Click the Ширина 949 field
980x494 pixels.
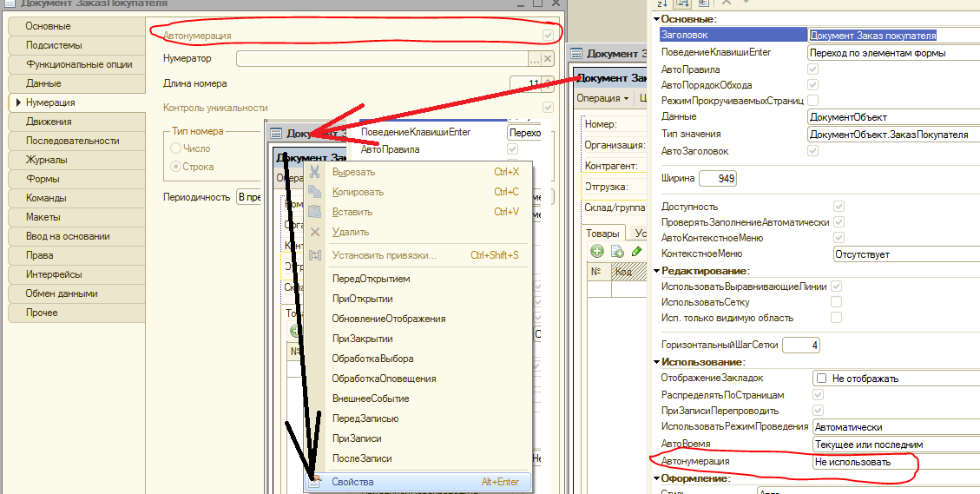click(x=718, y=178)
